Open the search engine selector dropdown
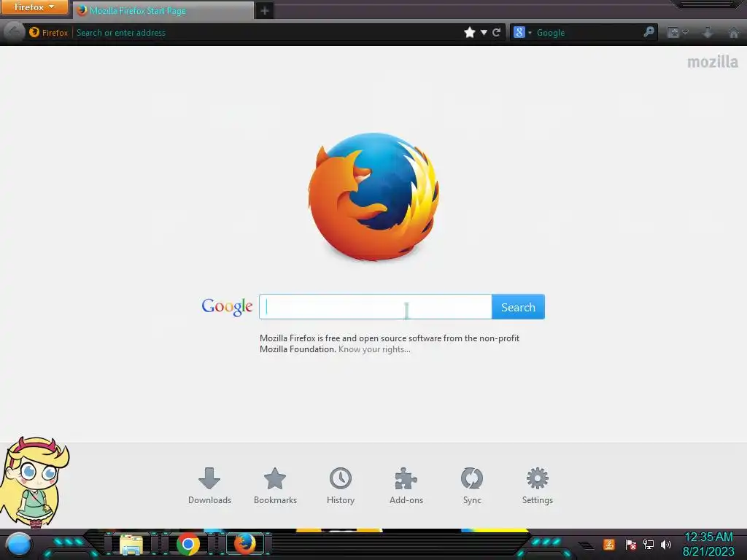The image size is (747, 560). 522,32
